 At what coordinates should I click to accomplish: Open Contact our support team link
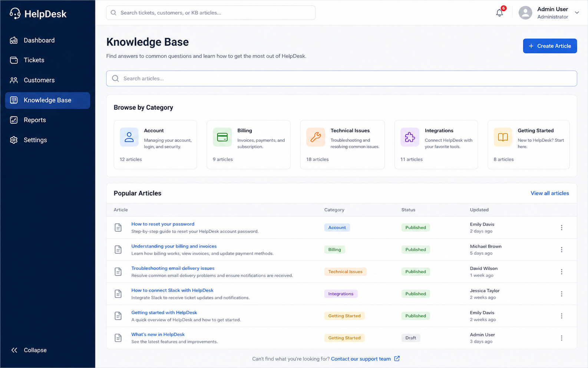click(361, 359)
